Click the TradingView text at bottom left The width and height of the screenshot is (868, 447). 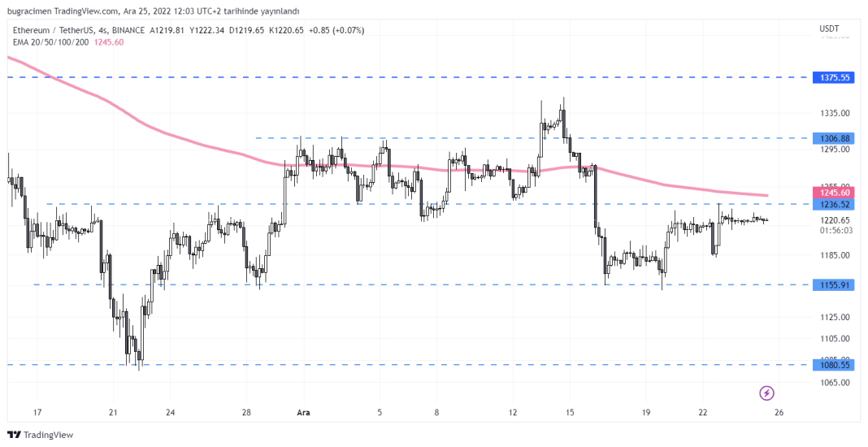pyautogui.click(x=48, y=435)
